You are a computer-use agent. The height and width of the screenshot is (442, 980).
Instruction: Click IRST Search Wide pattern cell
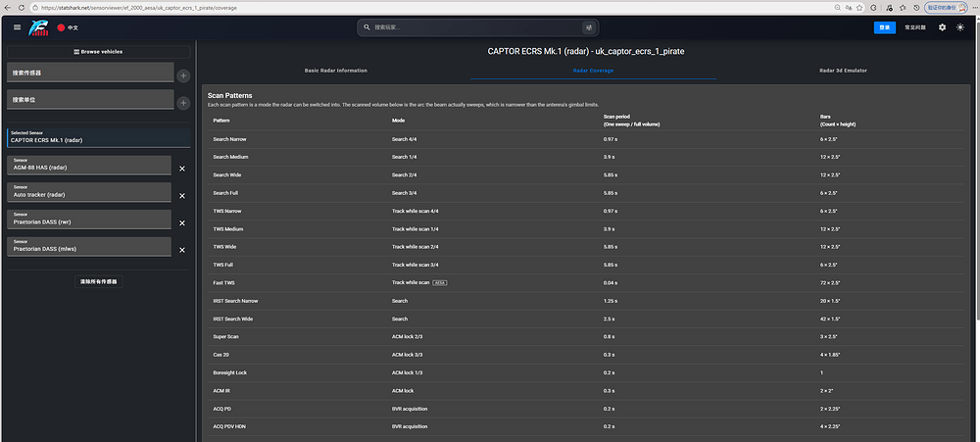pos(233,319)
